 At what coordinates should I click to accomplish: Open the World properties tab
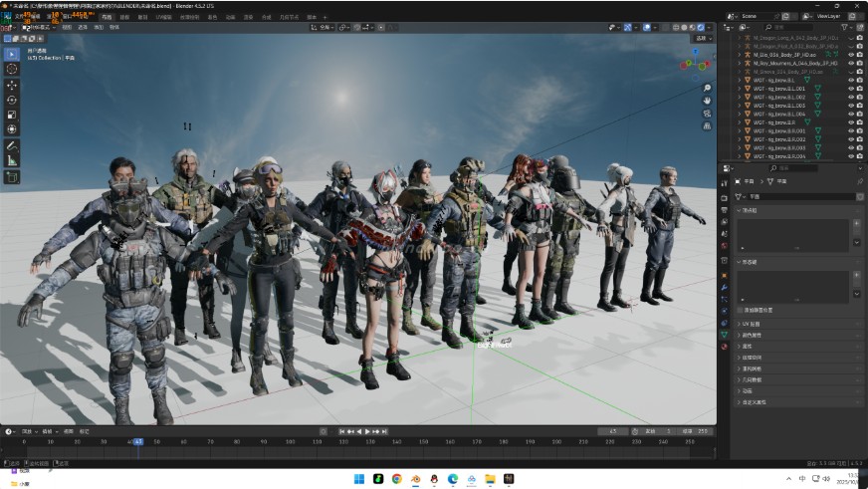(x=724, y=246)
